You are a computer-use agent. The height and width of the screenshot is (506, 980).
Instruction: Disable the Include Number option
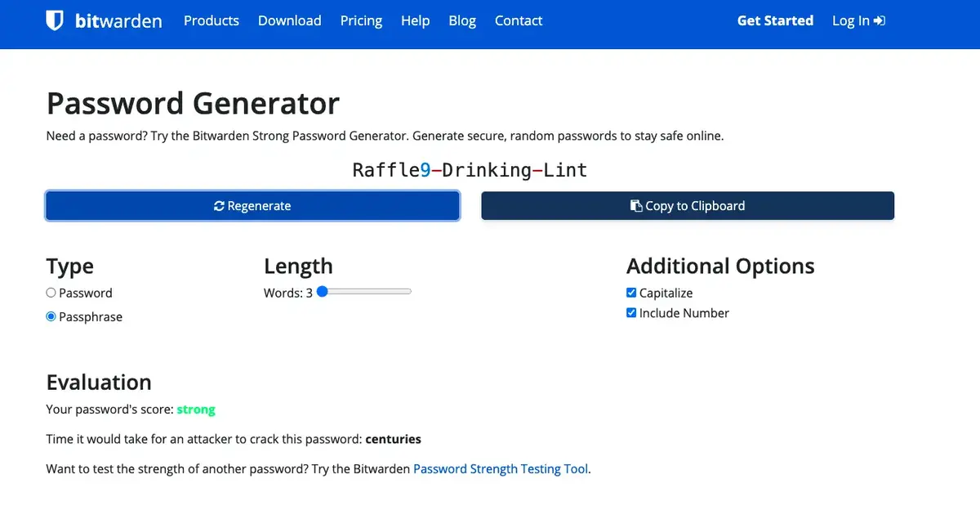(x=630, y=312)
